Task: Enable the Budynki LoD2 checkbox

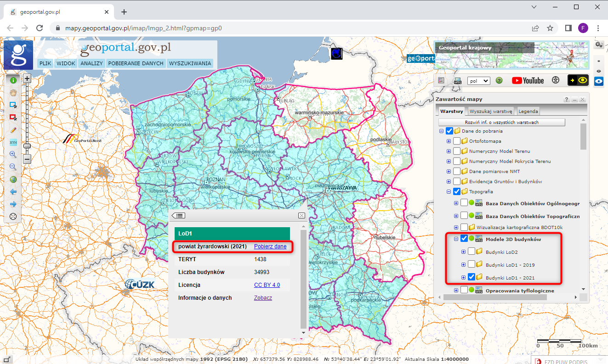Action: pos(472,252)
